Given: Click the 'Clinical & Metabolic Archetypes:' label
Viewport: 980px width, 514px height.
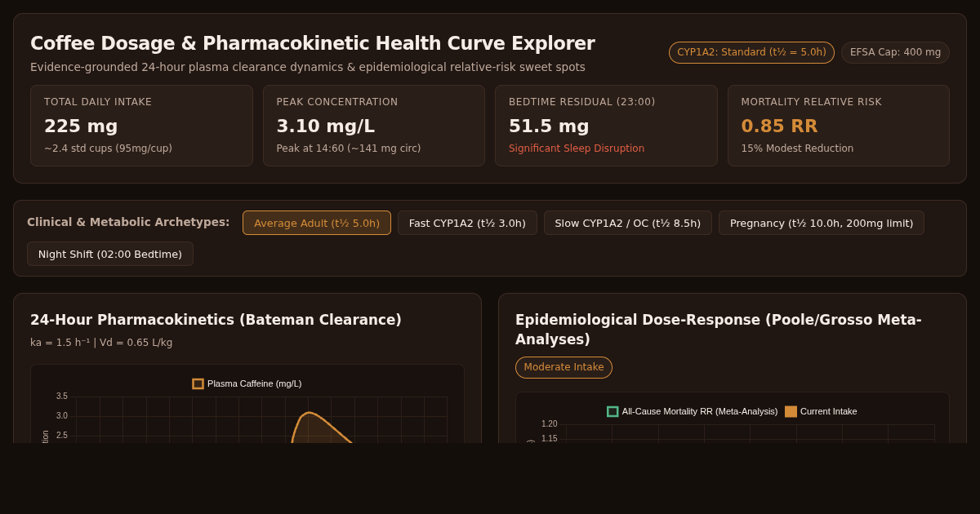Looking at the screenshot, I should (128, 222).
